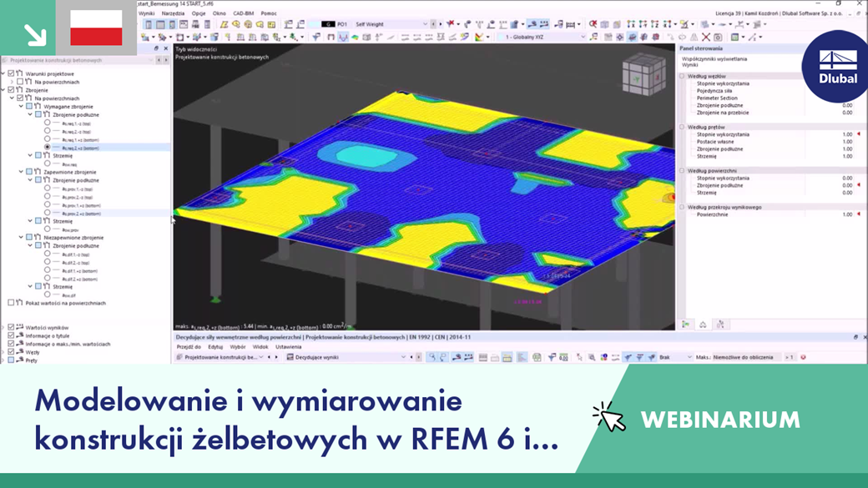Click the previous load case arrow
The width and height of the screenshot is (868, 488).
(x=433, y=24)
